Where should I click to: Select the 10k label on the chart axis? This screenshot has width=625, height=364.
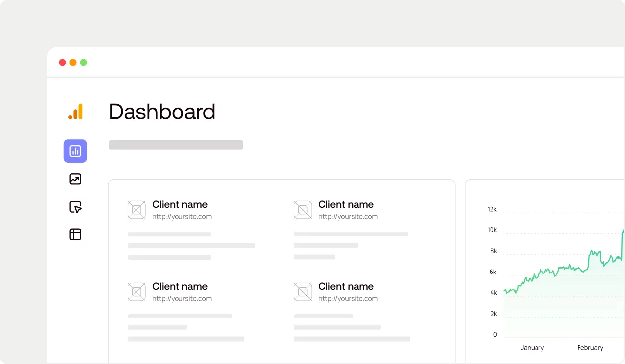click(x=491, y=230)
